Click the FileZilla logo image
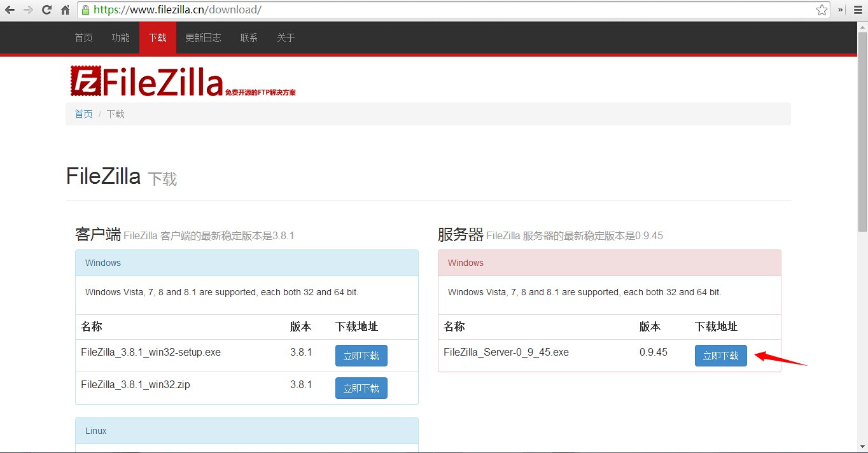The image size is (868, 453). [x=183, y=81]
